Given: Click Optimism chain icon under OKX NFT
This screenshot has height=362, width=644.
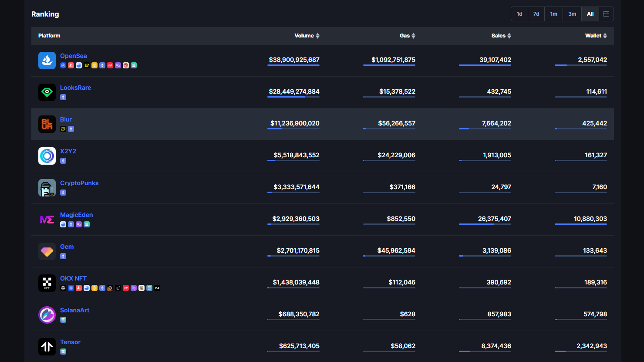Looking at the screenshot, I should tap(126, 288).
